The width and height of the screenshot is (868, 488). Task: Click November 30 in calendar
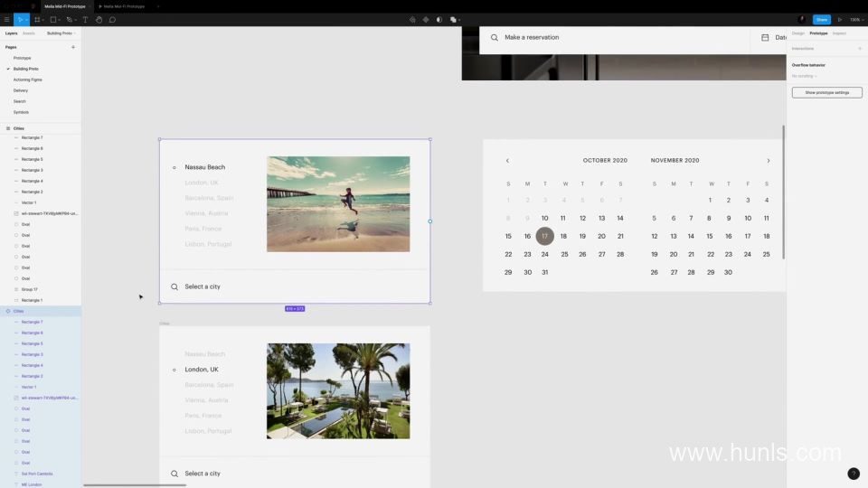coord(728,272)
